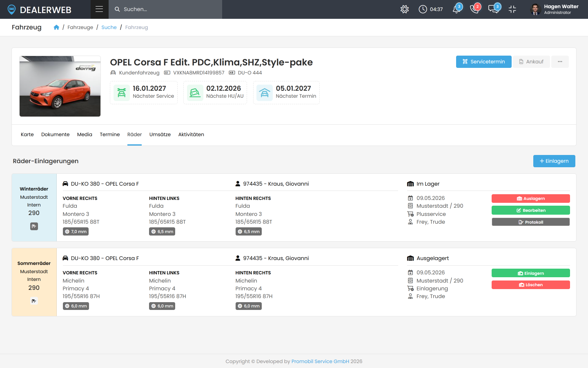Screen dimensions: 588x368
Task: Open Suche breadcrumb link
Action: click(109, 27)
